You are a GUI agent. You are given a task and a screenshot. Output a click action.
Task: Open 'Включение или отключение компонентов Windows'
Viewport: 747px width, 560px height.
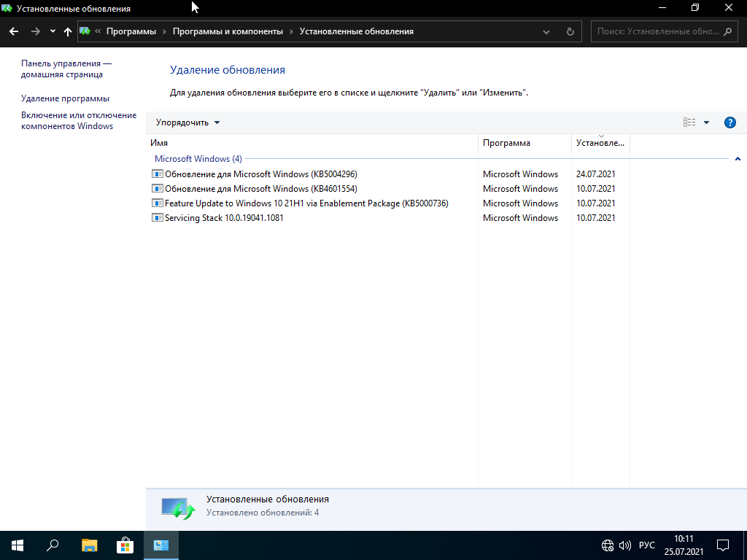click(x=79, y=120)
